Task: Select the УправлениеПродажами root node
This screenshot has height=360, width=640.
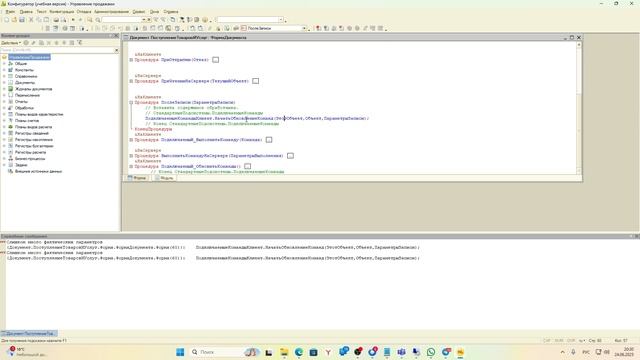Action: 29,57
